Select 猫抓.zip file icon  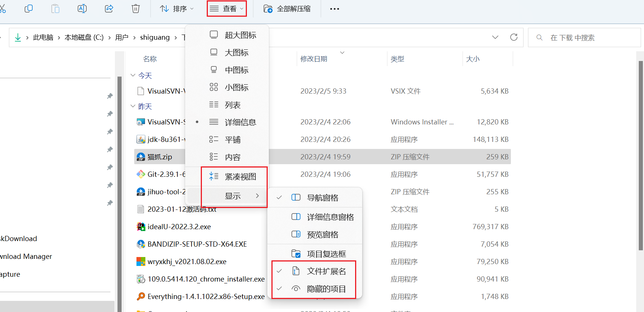(141, 157)
